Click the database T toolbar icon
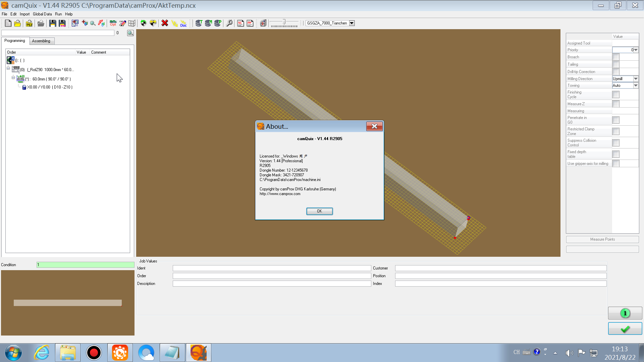 click(199, 23)
